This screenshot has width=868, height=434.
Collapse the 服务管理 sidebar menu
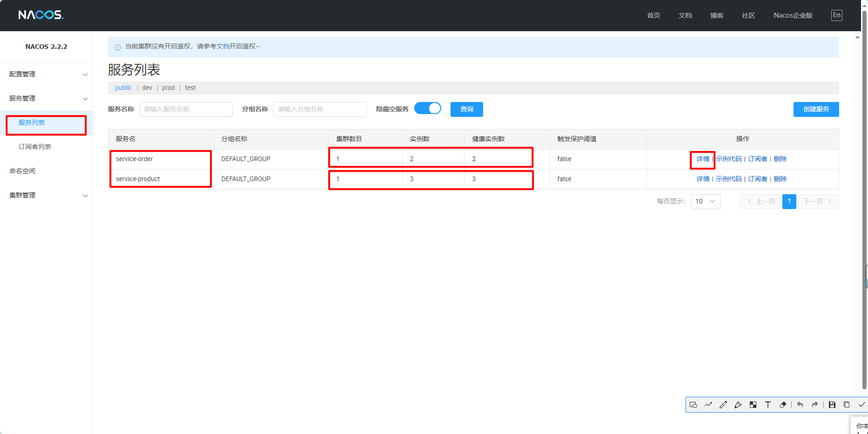(x=47, y=99)
